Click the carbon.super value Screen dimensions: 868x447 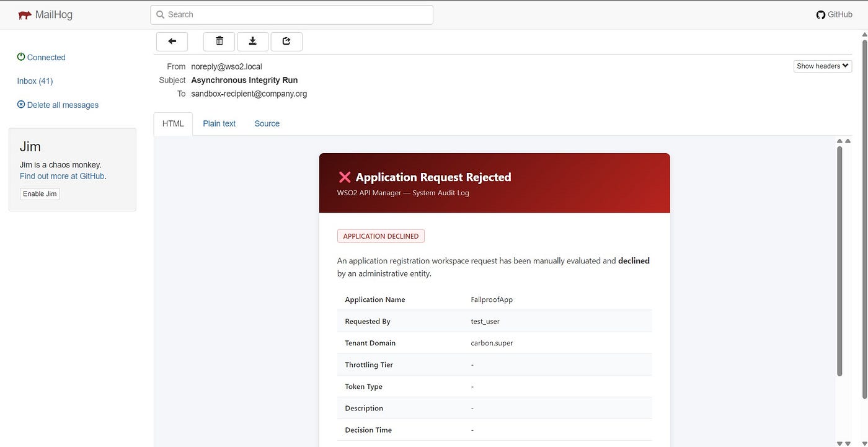click(492, 343)
